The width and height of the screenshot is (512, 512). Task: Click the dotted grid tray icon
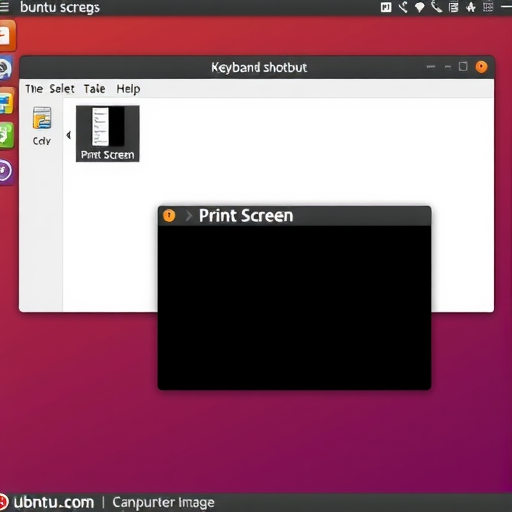point(488,7)
